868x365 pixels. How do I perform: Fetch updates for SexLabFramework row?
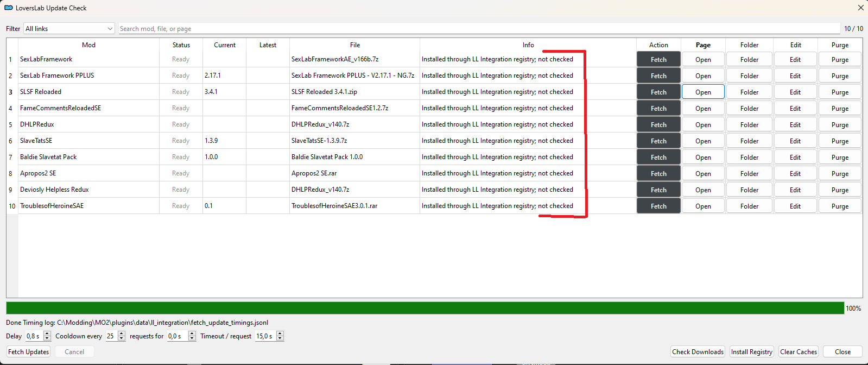(x=658, y=60)
